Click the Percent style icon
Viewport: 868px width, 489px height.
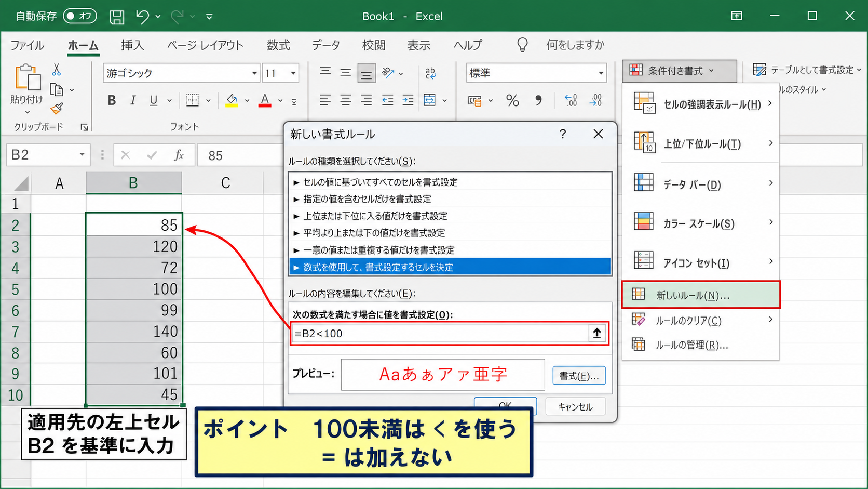click(x=512, y=100)
